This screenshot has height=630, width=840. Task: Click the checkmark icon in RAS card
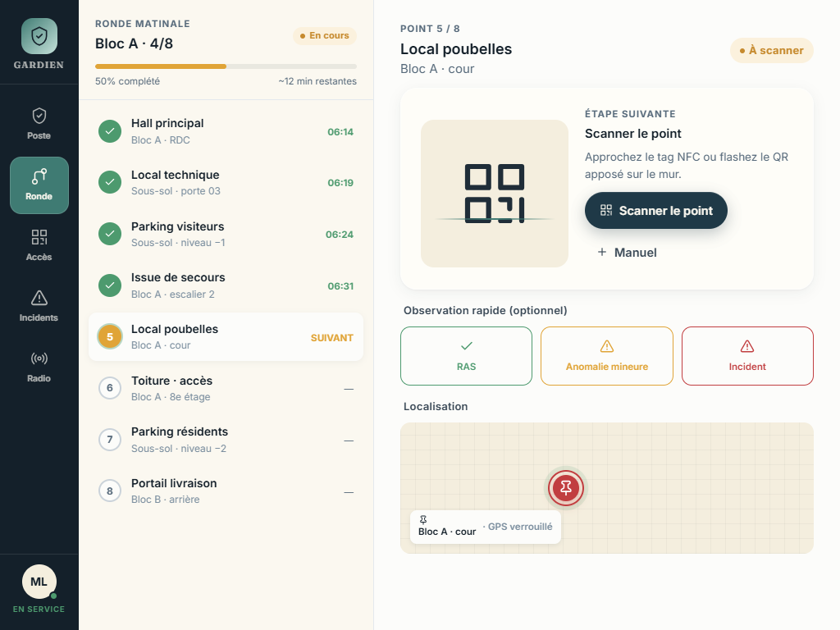tap(467, 346)
